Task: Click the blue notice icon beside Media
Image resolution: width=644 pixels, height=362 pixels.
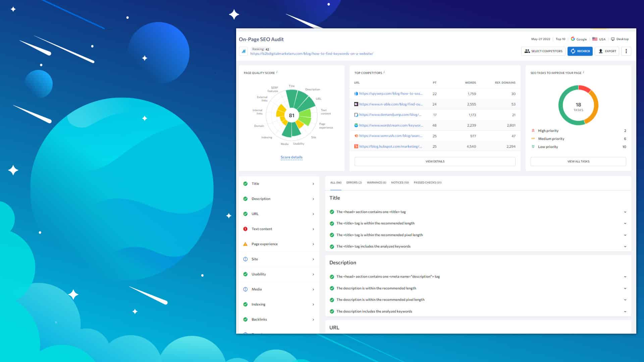Action: point(245,289)
